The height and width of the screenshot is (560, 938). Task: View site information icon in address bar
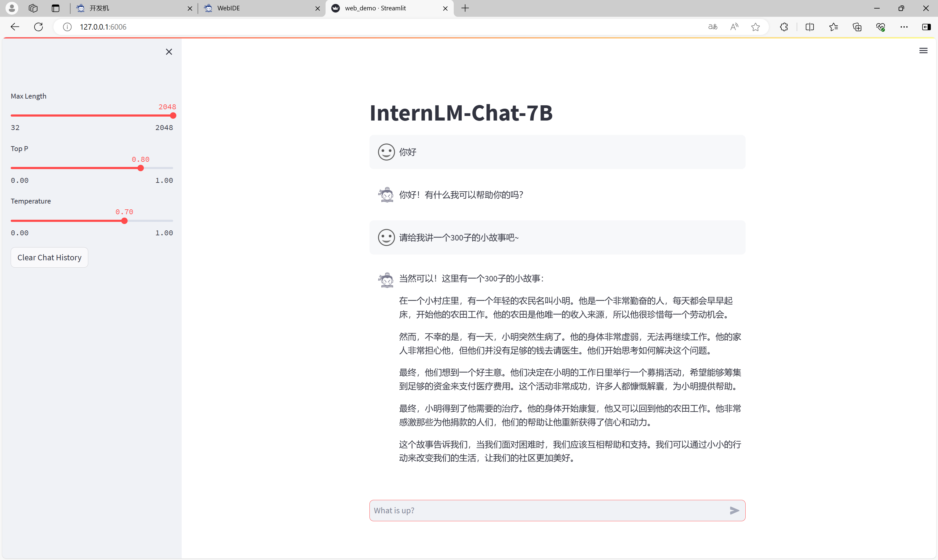coord(67,27)
